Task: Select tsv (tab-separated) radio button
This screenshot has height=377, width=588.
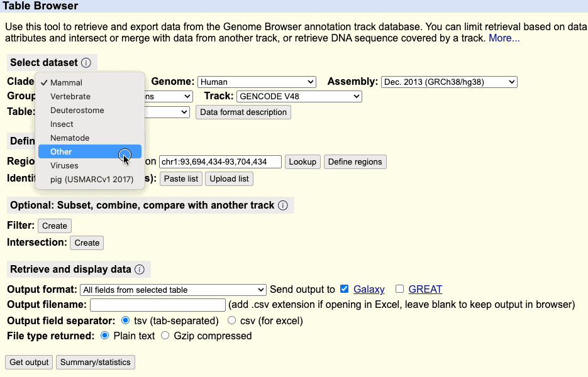Action: pyautogui.click(x=125, y=320)
